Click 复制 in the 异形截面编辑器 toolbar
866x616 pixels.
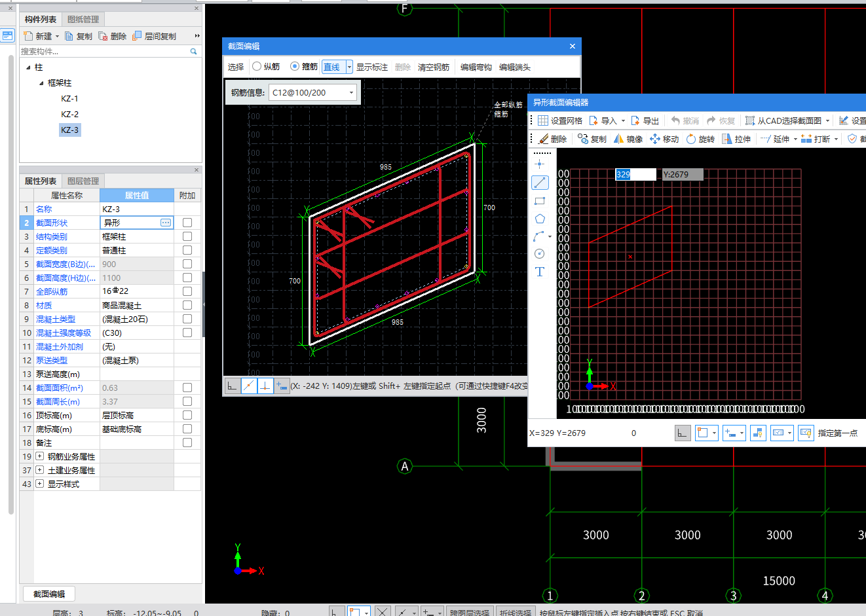click(x=592, y=139)
